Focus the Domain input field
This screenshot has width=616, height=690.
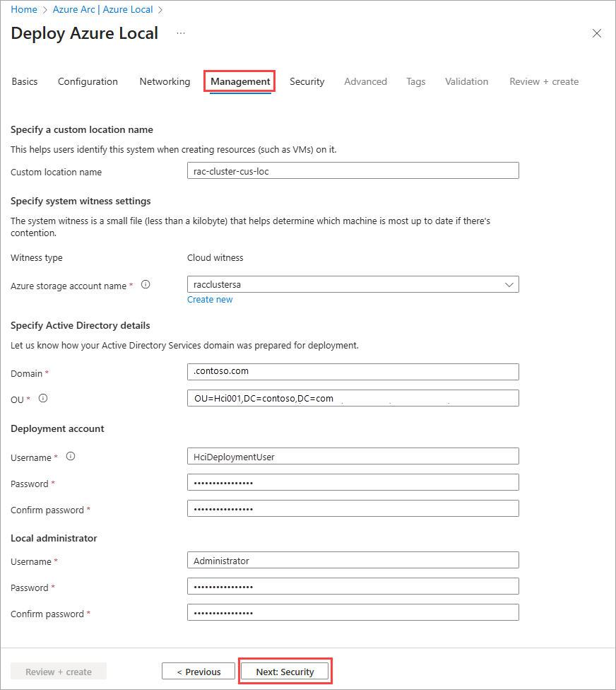point(353,371)
